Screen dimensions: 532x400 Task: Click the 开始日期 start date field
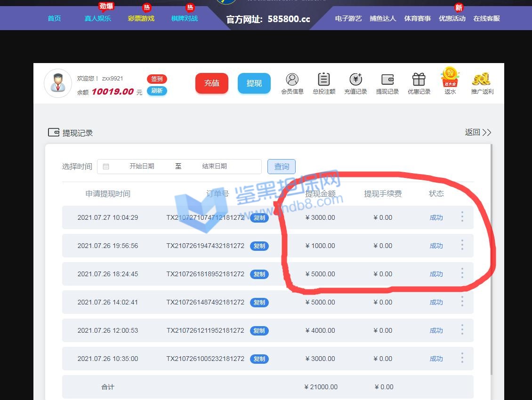coord(142,166)
